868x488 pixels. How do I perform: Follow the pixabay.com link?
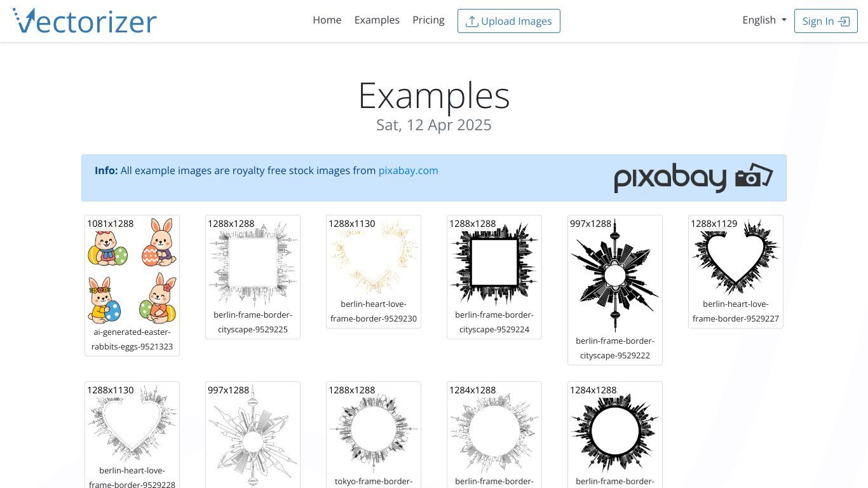pyautogui.click(x=408, y=170)
